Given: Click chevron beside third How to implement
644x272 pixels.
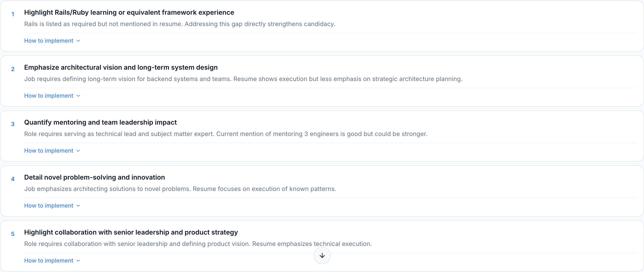Looking at the screenshot, I should click(78, 151).
